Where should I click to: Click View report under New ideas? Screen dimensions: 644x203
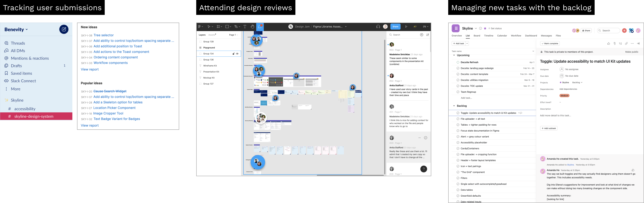[x=90, y=70]
